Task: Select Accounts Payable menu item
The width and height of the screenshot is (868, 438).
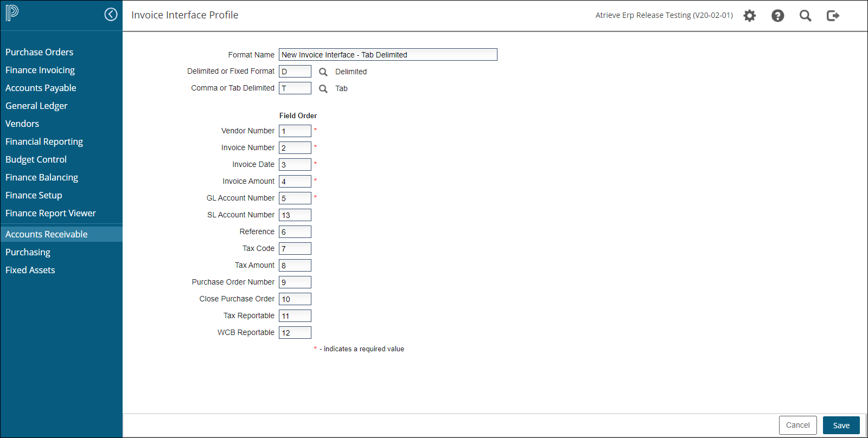Action: pos(41,88)
